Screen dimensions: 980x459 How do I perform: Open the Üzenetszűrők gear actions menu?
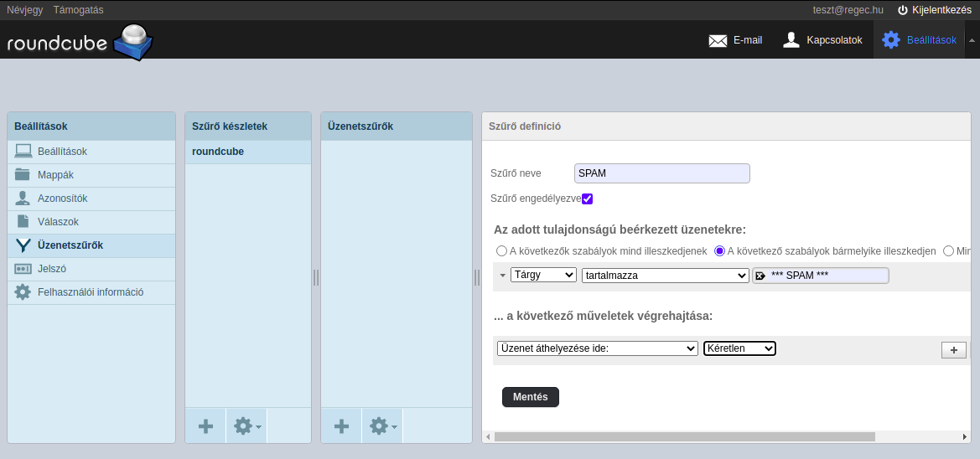click(382, 426)
